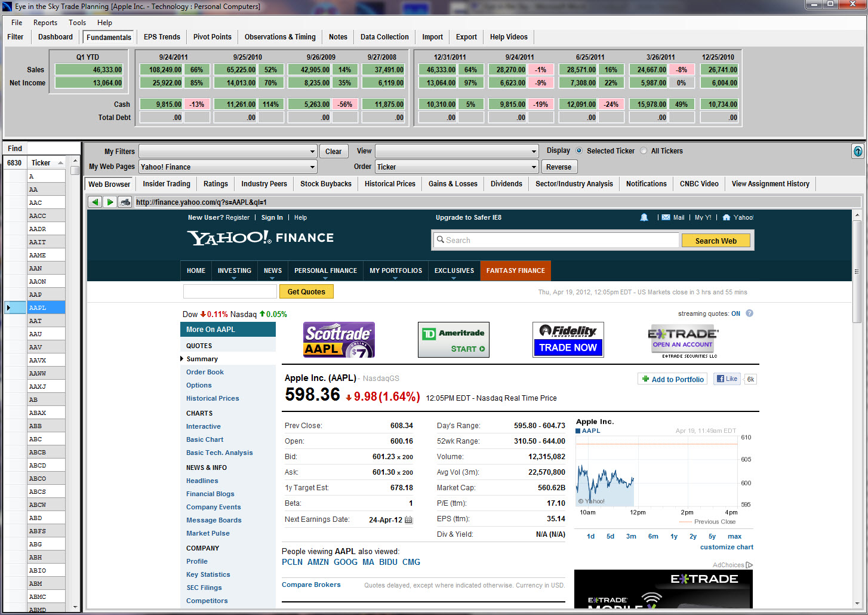
Task: Click the Yahoo search input field
Action: pos(555,240)
